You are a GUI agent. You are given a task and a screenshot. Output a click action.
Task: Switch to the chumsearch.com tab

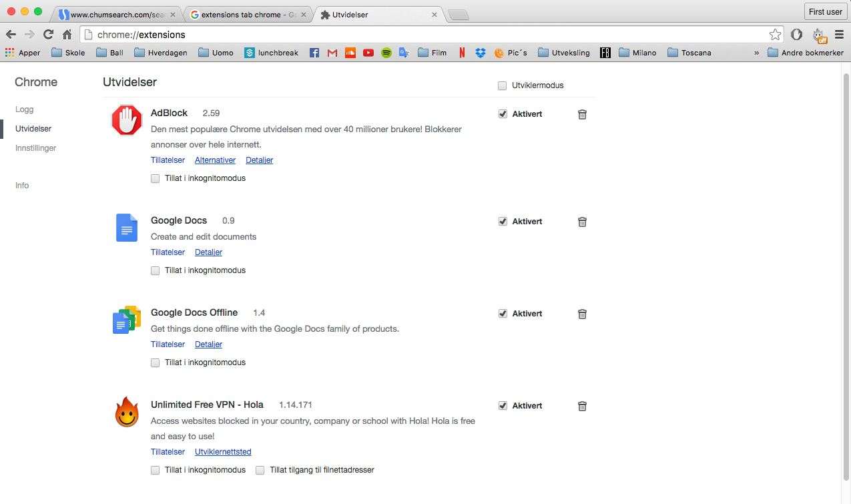tap(117, 14)
